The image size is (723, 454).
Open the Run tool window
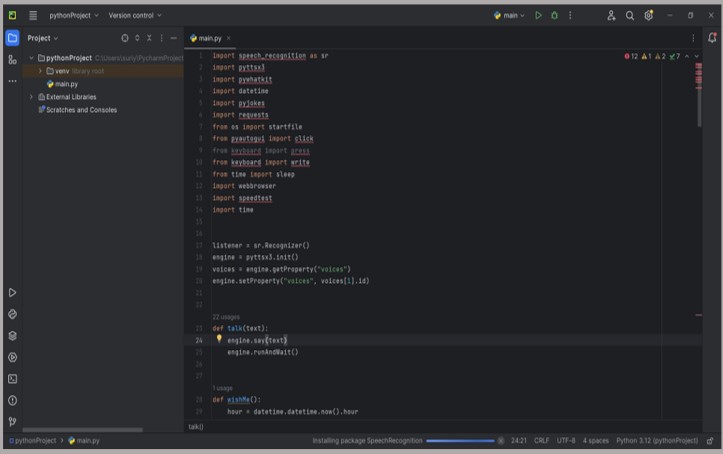12,293
